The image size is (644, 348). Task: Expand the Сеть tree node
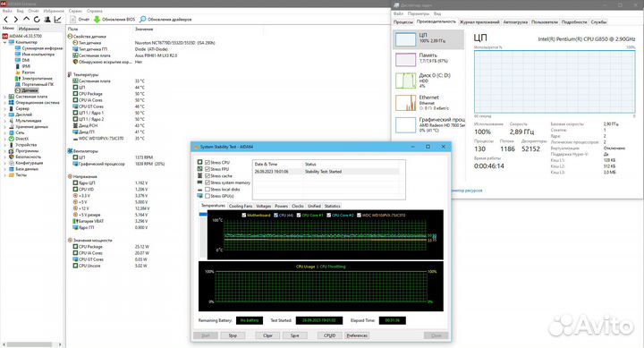[5, 132]
